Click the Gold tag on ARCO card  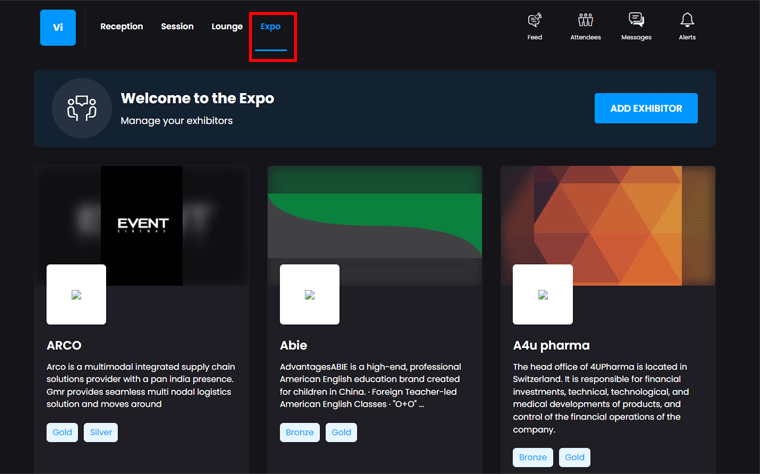pyautogui.click(x=62, y=432)
